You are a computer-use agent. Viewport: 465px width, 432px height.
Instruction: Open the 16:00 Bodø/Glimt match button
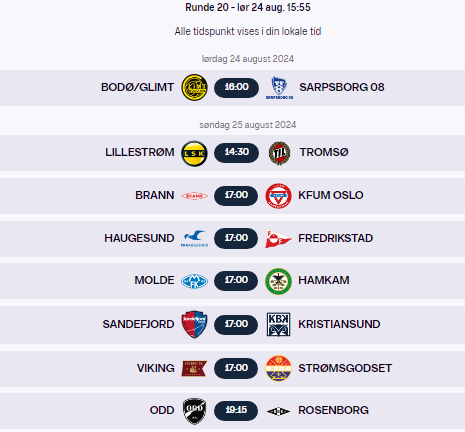pyautogui.click(x=236, y=88)
